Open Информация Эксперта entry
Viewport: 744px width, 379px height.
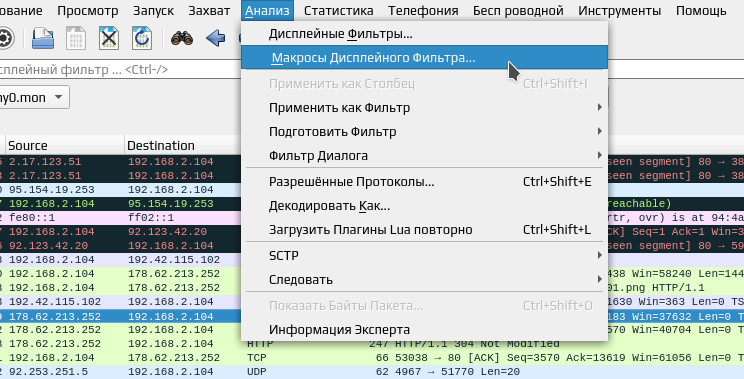(x=424, y=329)
